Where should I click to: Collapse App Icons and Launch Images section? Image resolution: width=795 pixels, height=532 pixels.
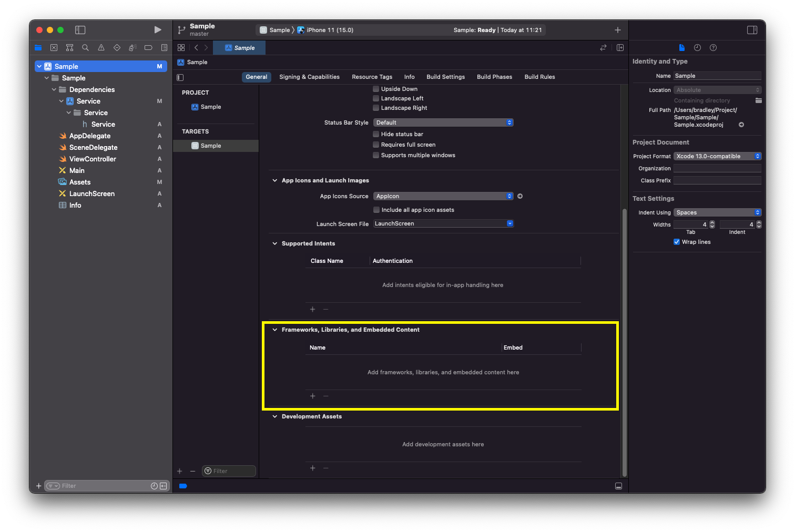pyautogui.click(x=274, y=180)
